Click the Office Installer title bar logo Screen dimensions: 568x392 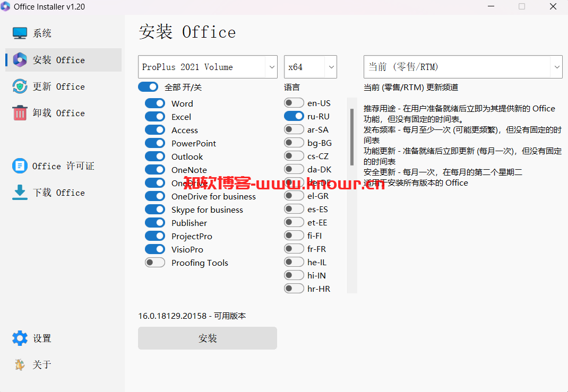(5, 6)
